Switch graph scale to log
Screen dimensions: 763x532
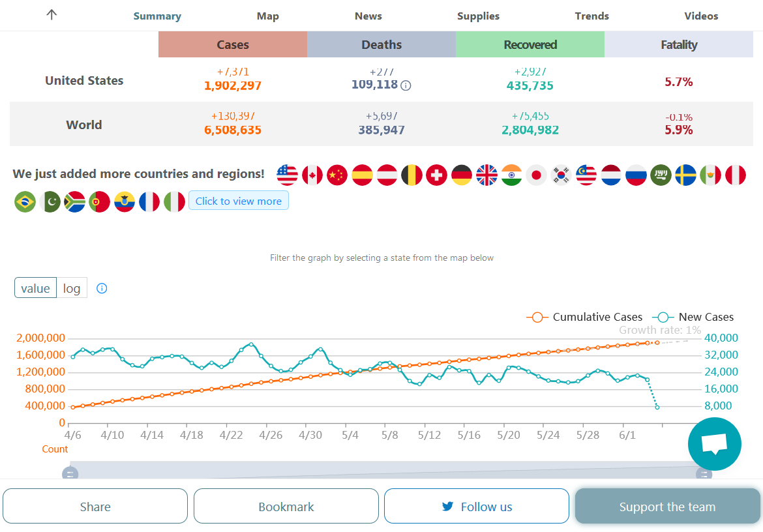click(x=72, y=288)
